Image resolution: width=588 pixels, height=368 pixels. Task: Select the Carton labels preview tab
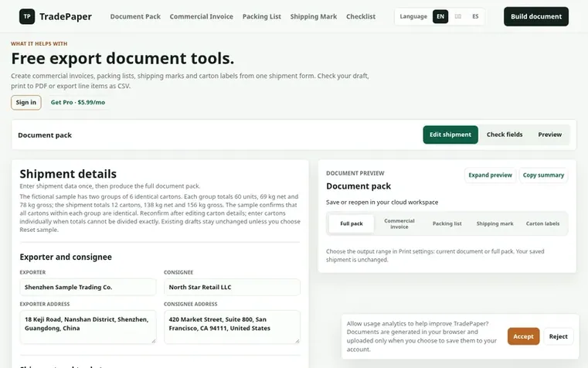point(542,223)
